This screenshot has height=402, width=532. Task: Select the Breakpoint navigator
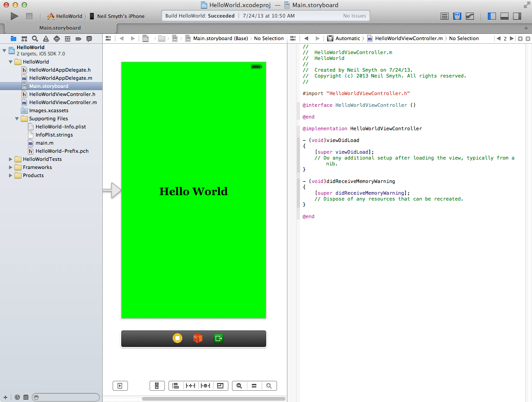pos(77,38)
